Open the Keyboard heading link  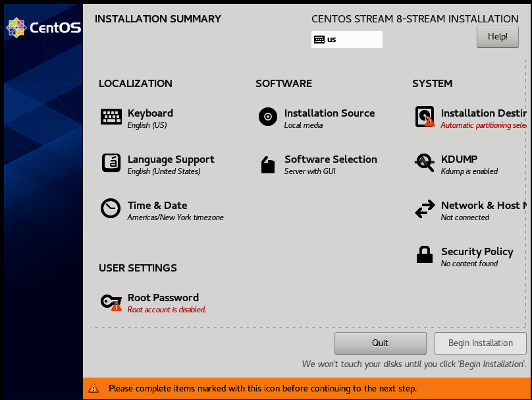point(150,113)
